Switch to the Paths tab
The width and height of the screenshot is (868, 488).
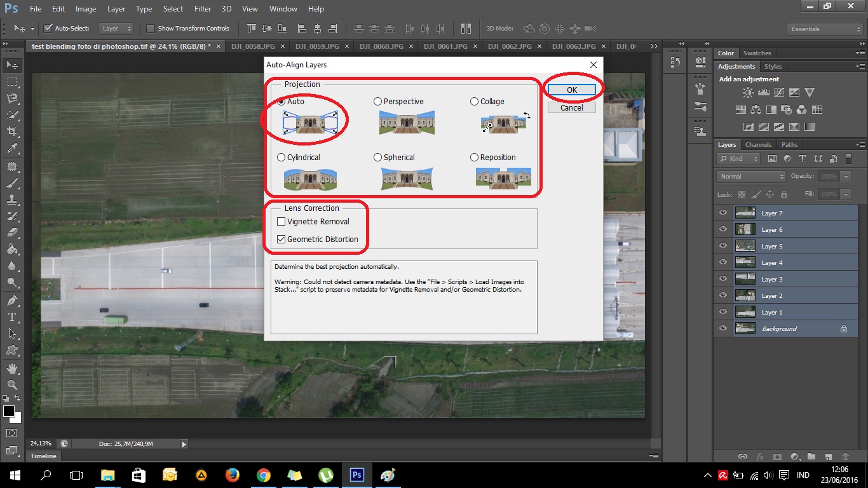(789, 145)
